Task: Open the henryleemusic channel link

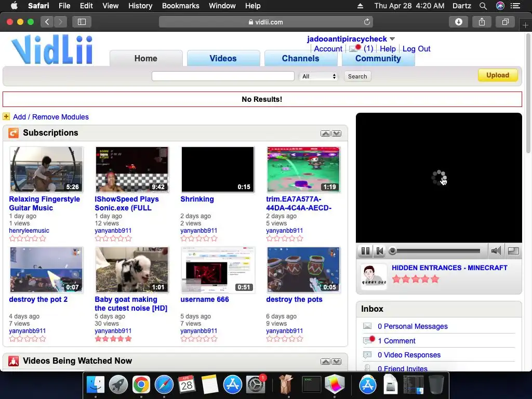Action: point(29,230)
